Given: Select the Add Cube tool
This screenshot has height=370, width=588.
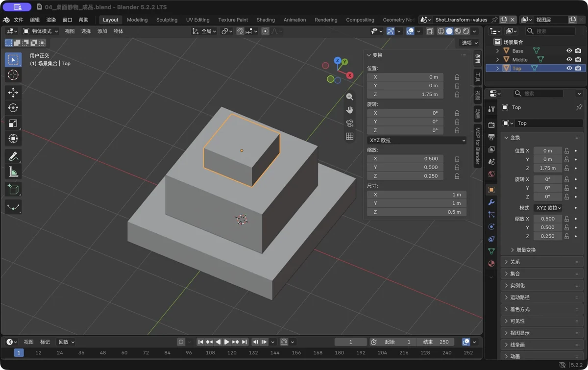Looking at the screenshot, I should [13, 189].
